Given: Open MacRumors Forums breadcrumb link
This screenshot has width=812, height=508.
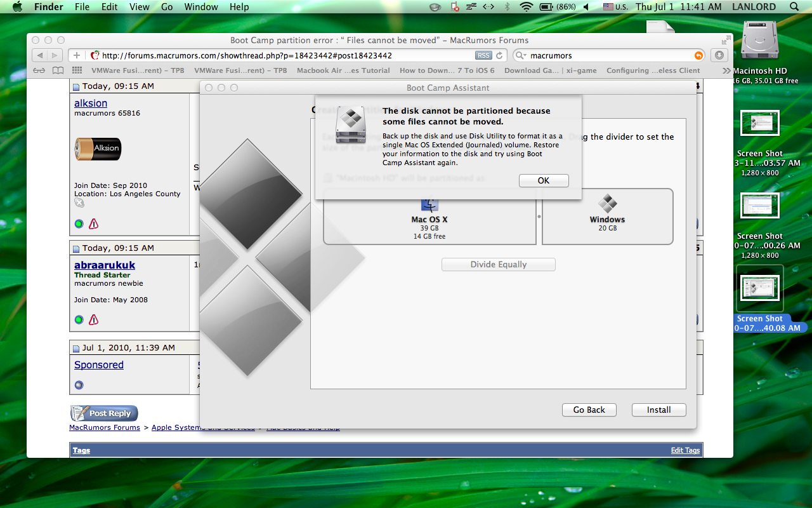Looking at the screenshot, I should point(105,427).
